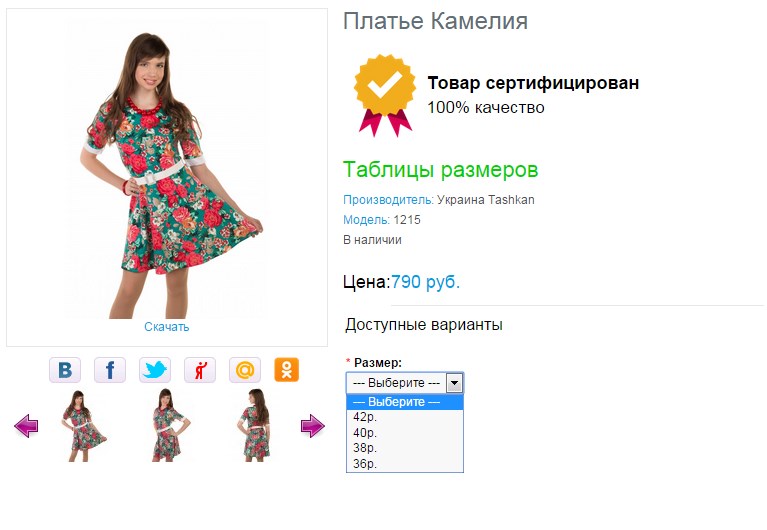Click the Скачать download link
The height and width of the screenshot is (530, 767).
[x=166, y=327]
